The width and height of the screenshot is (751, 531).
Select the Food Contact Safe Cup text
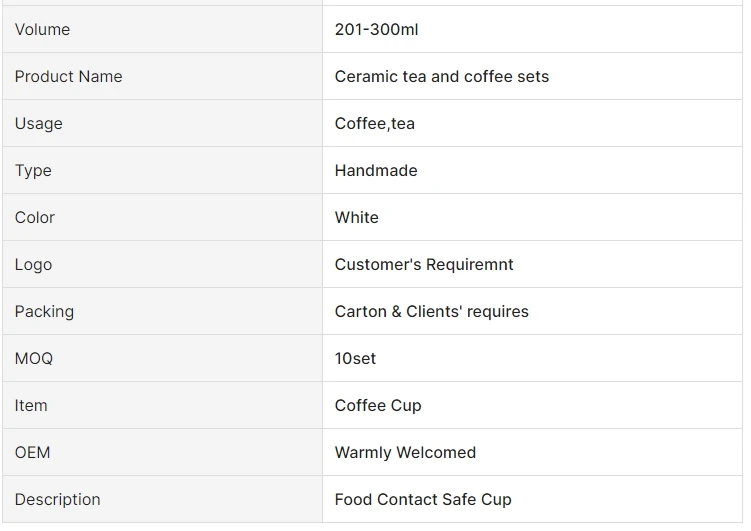(423, 500)
